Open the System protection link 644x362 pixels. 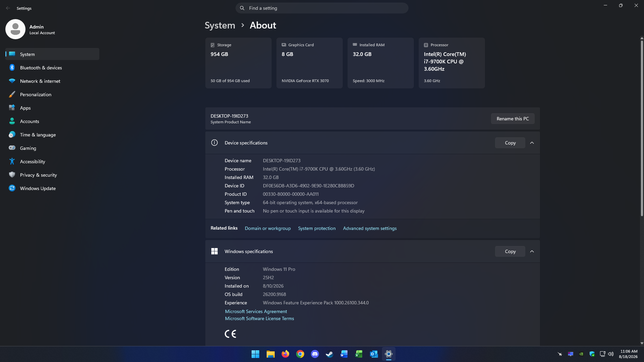coord(317,228)
